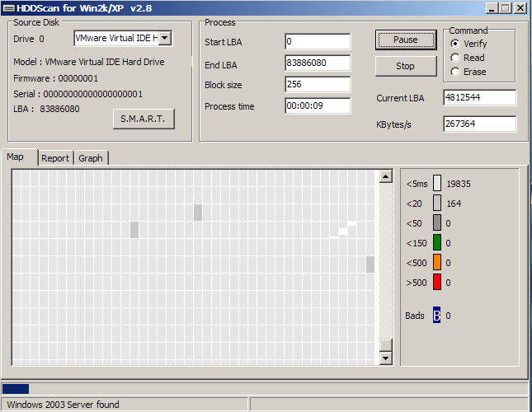This screenshot has height=412, width=532.
Task: Click the 'Firmware : 00000001' text
Action: [55, 78]
